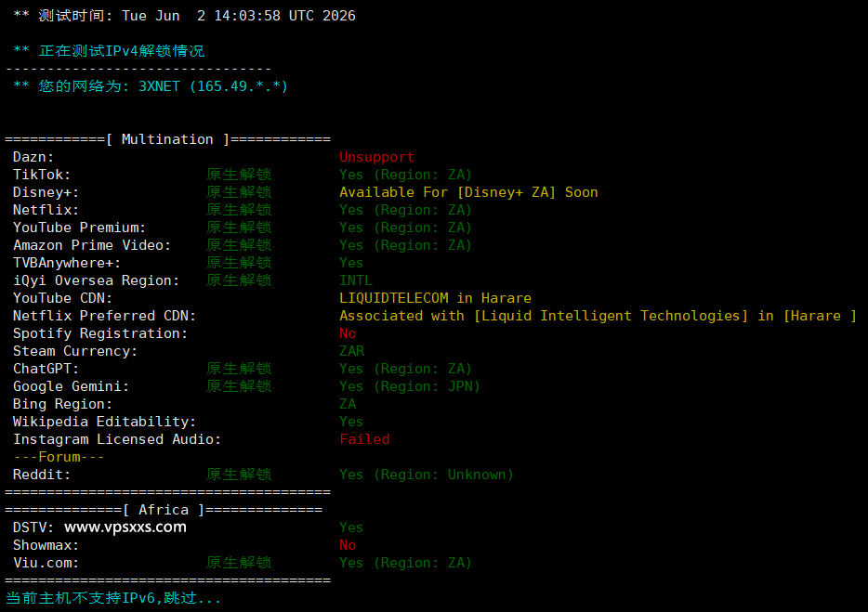Screen dimensions: 868x612
Task: Select '原生解锁' in the Amazon Prime Video row
Action: pyautogui.click(x=239, y=246)
